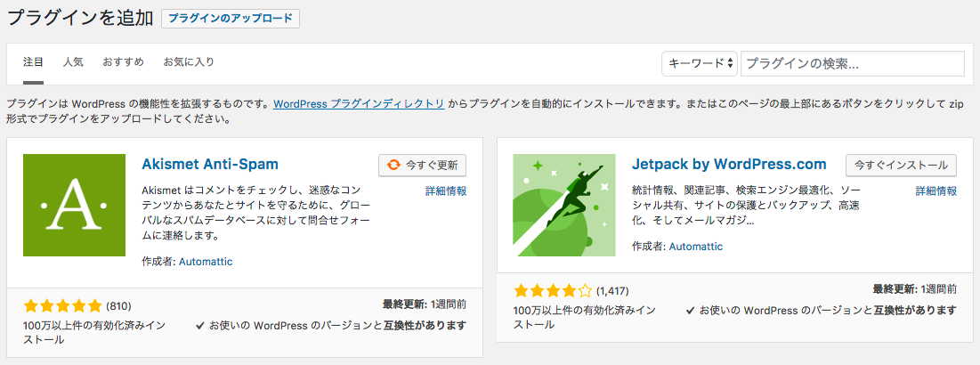Switch to the おすすめ tab
Screen dimensions: 980x365
[123, 62]
